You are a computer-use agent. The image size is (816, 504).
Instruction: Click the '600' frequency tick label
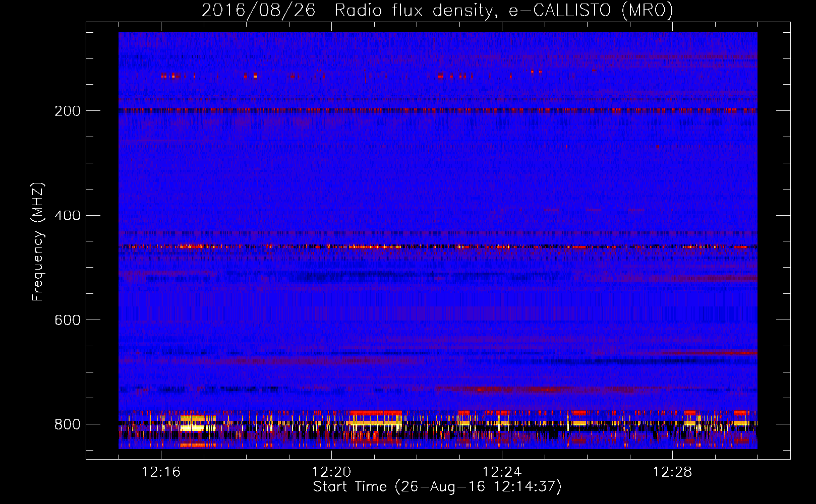67,321
